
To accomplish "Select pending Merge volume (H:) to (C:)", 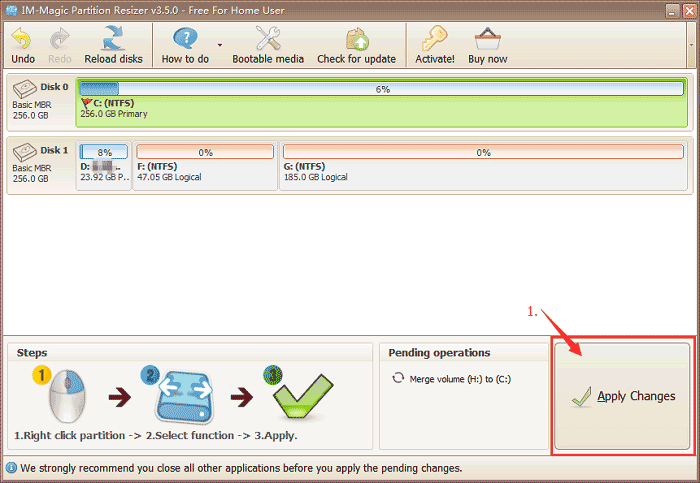I will point(460,379).
